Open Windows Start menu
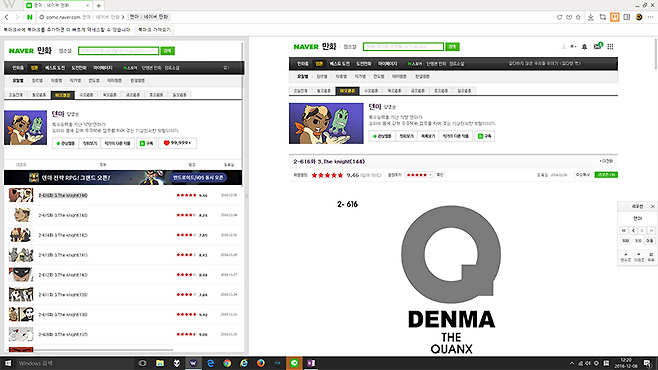This screenshot has height=370, width=658. [x=8, y=363]
